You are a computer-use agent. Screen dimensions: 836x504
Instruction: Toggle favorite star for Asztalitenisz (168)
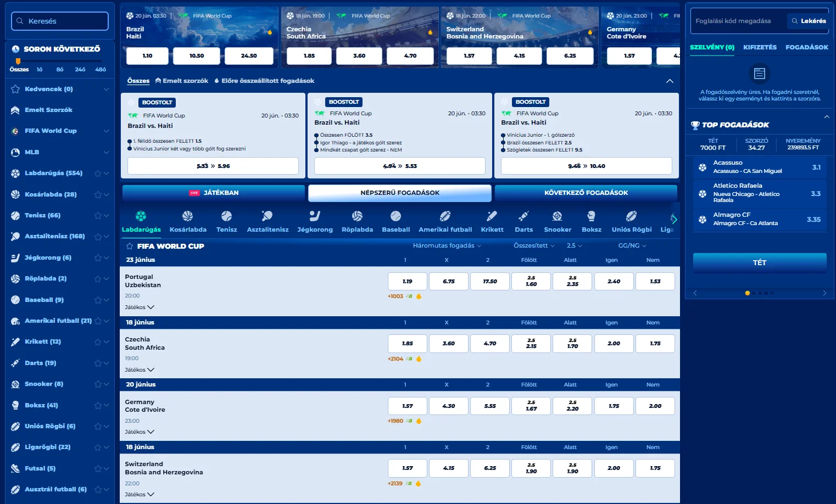pyautogui.click(x=98, y=237)
